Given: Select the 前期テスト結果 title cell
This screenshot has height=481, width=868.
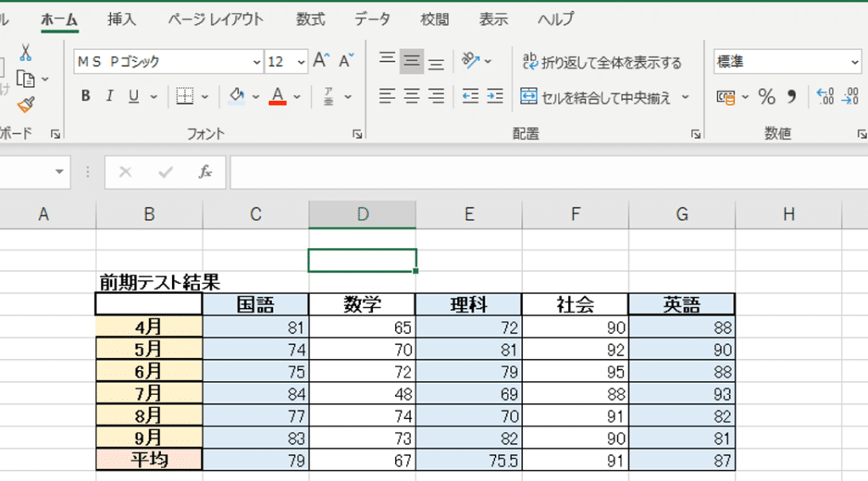Looking at the screenshot, I should tap(149, 283).
